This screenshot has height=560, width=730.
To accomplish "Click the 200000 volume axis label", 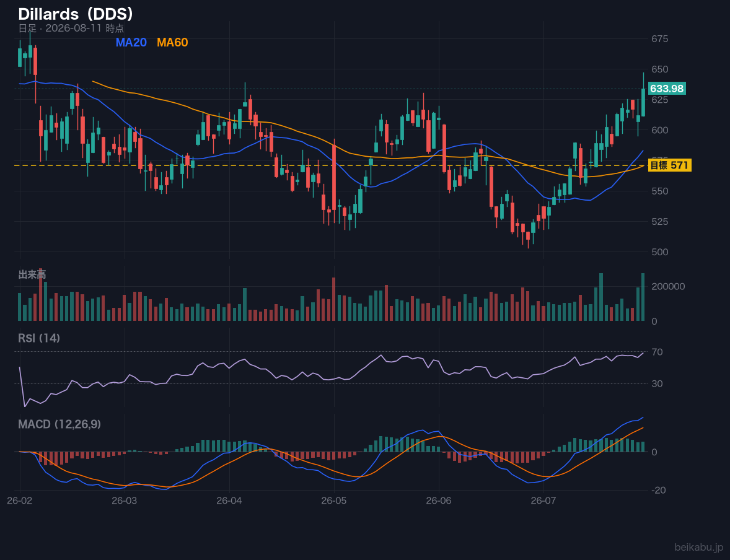I will [668, 286].
